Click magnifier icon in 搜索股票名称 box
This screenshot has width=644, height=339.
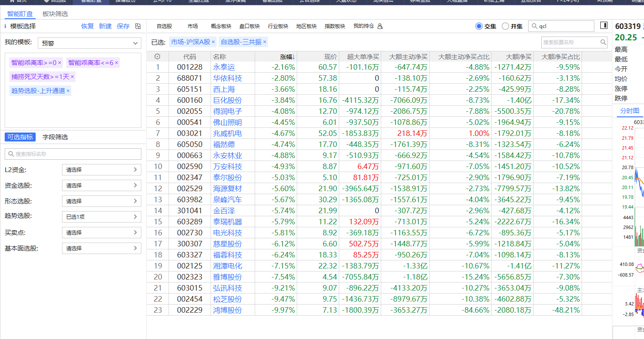point(603,42)
